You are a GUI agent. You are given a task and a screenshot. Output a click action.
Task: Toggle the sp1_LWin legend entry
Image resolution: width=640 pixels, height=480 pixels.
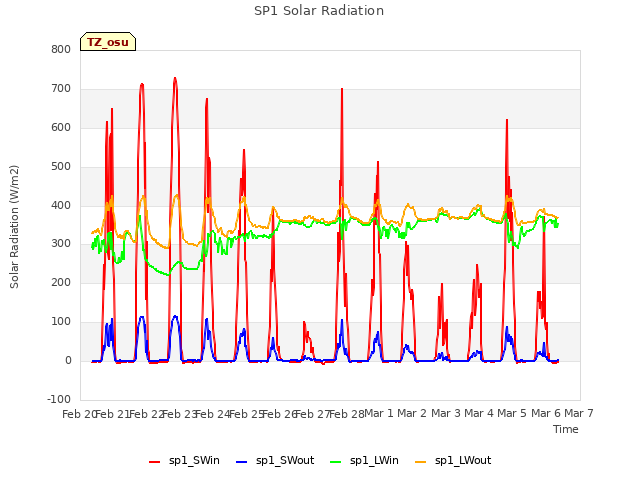coord(364,461)
